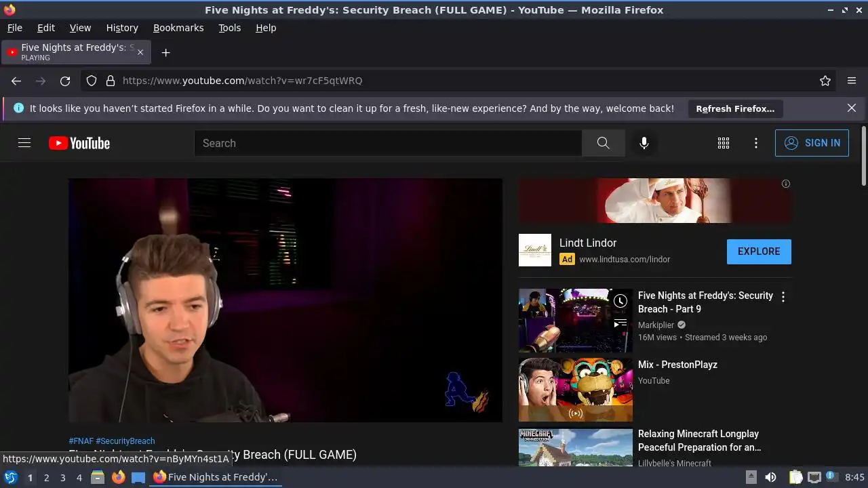Go forward with the browser forward arrow
This screenshot has width=868, height=488.
tap(41, 81)
